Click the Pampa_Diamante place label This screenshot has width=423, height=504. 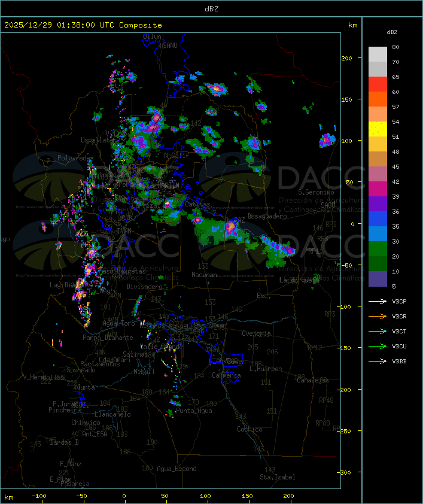click(x=108, y=338)
